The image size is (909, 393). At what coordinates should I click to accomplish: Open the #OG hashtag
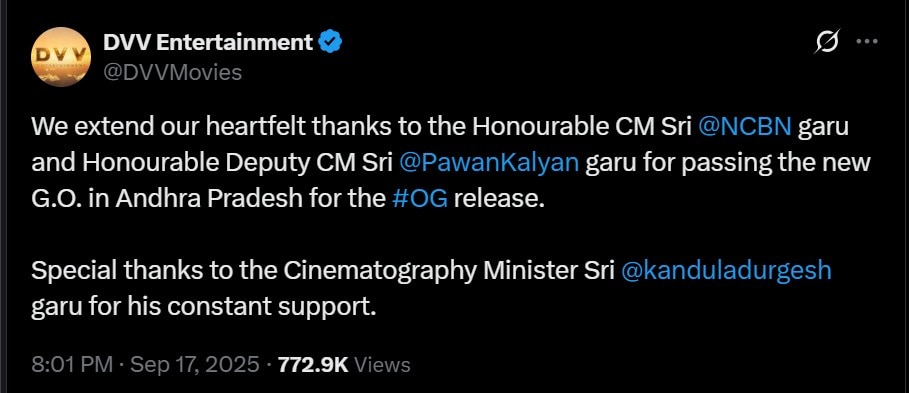pos(420,199)
